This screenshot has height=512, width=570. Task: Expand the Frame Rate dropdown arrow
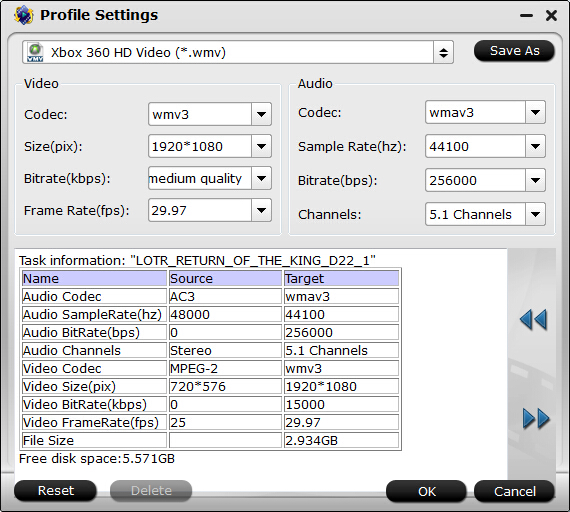261,210
